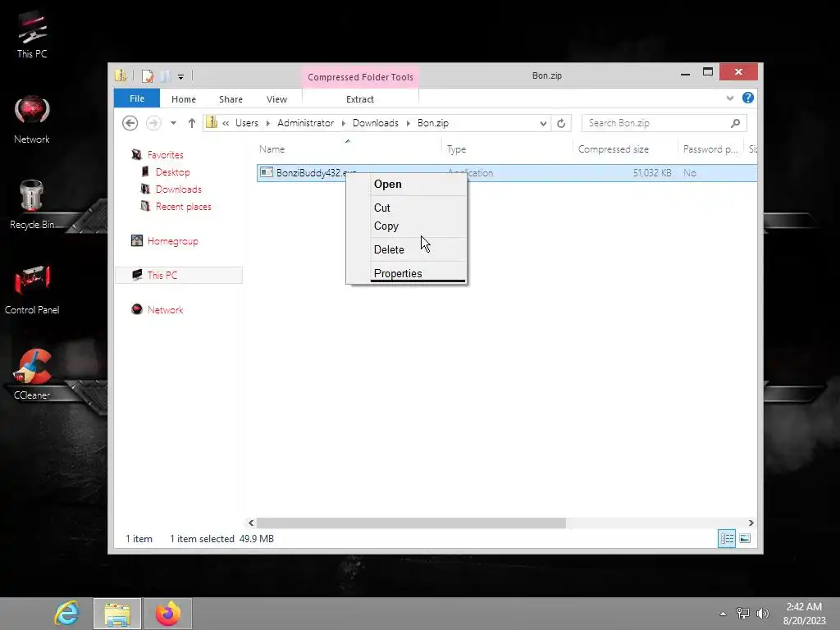
Task: Open the File ribbon tab
Action: pos(137,98)
